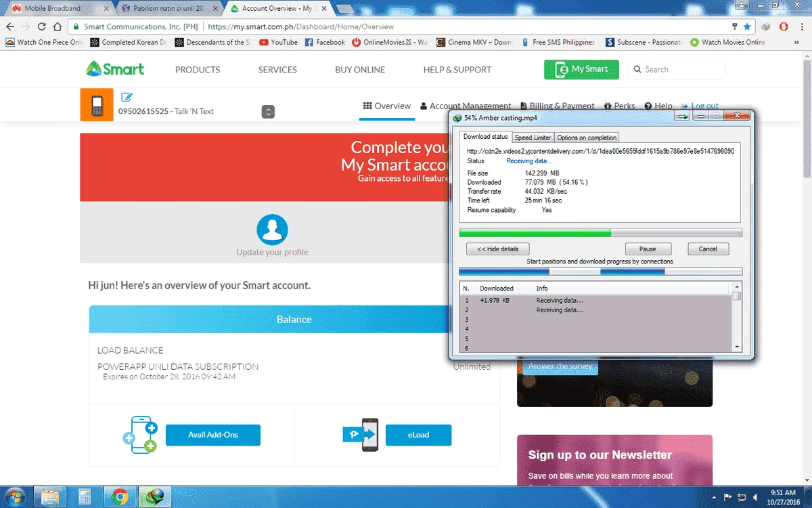Click the search magnifier icon
The width and height of the screenshot is (812, 508).
tap(637, 69)
